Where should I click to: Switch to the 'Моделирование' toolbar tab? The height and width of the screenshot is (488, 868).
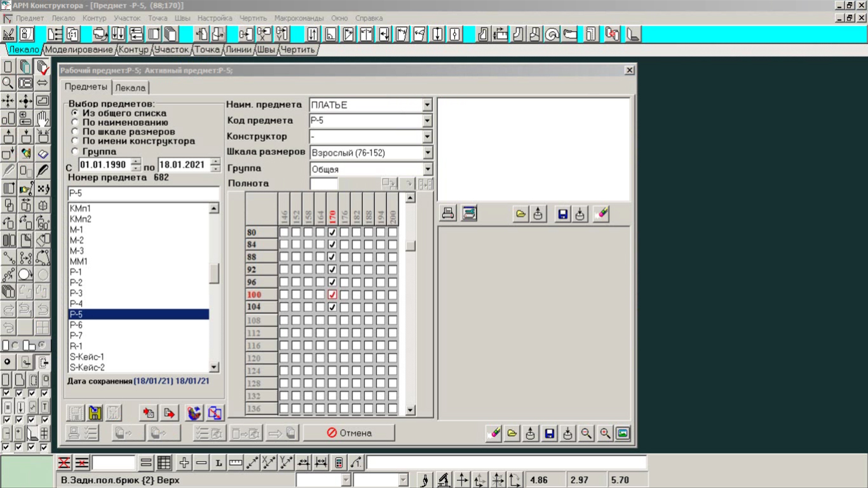click(x=79, y=49)
